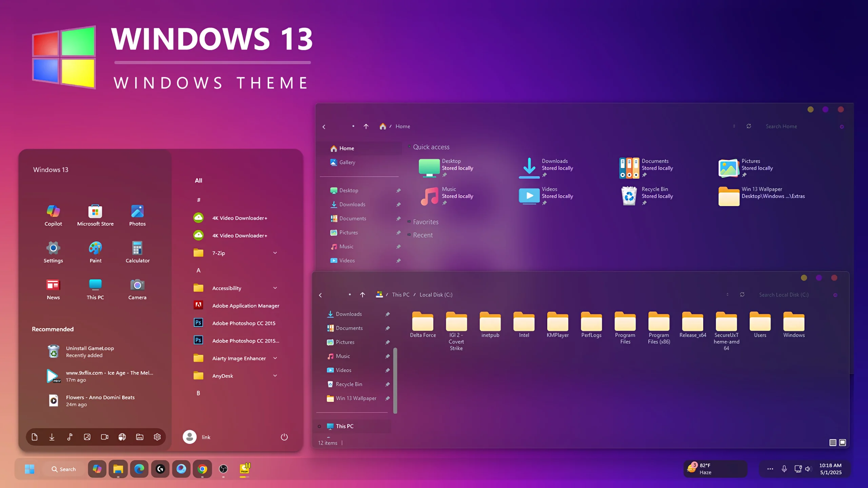Open Microsoft Edge from taskbar
The width and height of the screenshot is (868, 488).
tap(139, 469)
